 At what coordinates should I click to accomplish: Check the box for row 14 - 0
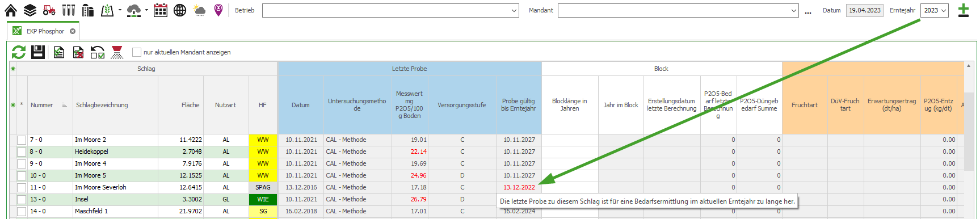[22, 211]
